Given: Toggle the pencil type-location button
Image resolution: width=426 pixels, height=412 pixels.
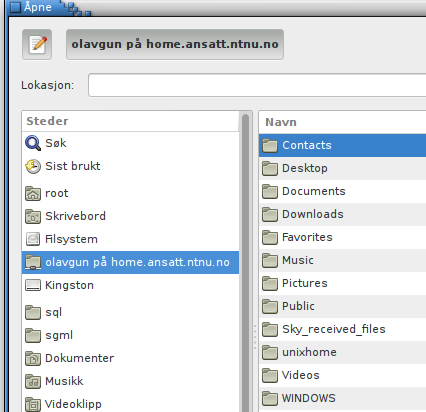Looking at the screenshot, I should tap(37, 44).
